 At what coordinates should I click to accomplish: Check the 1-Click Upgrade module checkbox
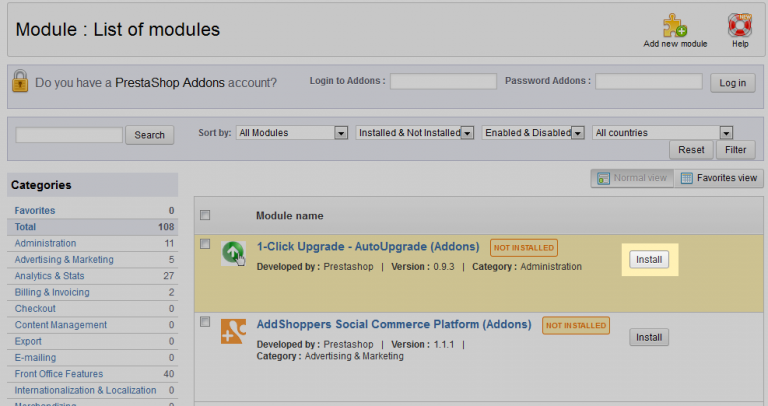pos(205,244)
